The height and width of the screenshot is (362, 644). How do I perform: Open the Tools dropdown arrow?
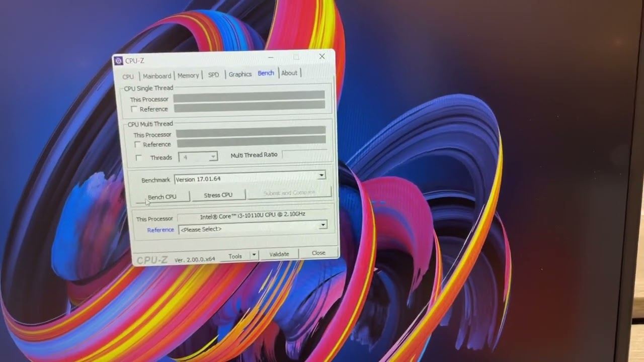tap(254, 255)
